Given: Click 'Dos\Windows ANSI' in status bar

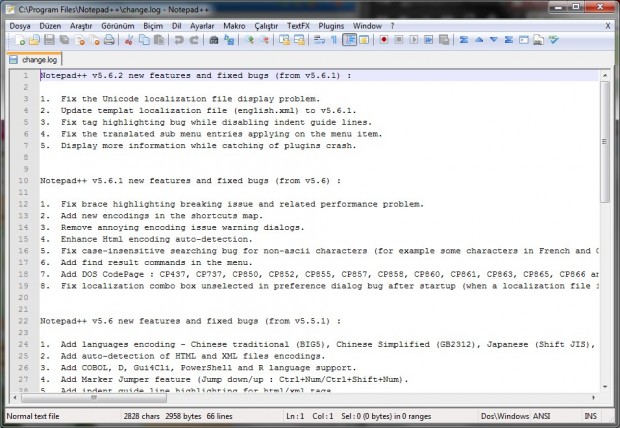Looking at the screenshot, I should click(515, 416).
